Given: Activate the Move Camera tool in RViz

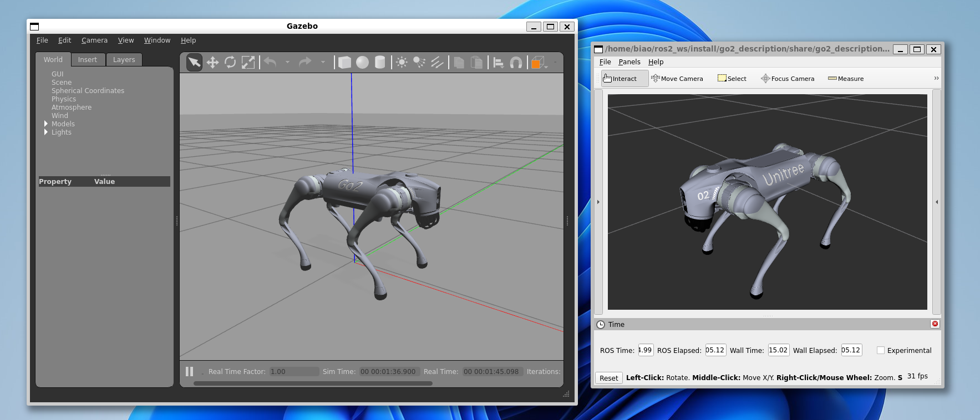Looking at the screenshot, I should click(x=677, y=79).
